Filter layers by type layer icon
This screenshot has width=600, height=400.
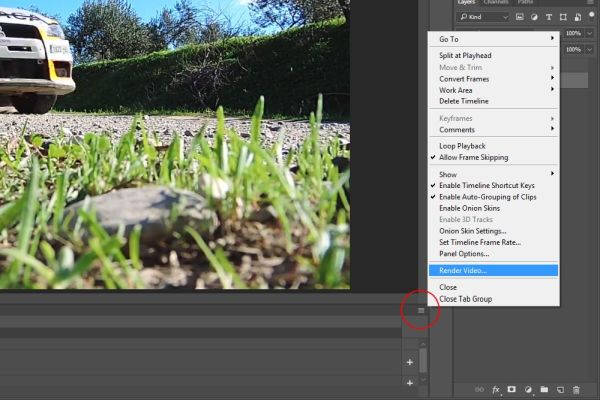pos(549,17)
